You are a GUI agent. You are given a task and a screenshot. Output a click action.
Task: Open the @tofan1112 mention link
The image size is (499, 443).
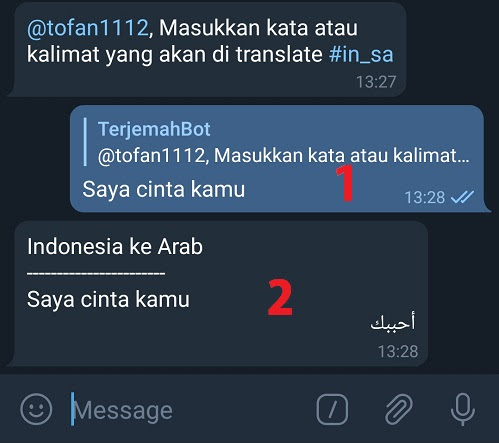click(x=87, y=28)
